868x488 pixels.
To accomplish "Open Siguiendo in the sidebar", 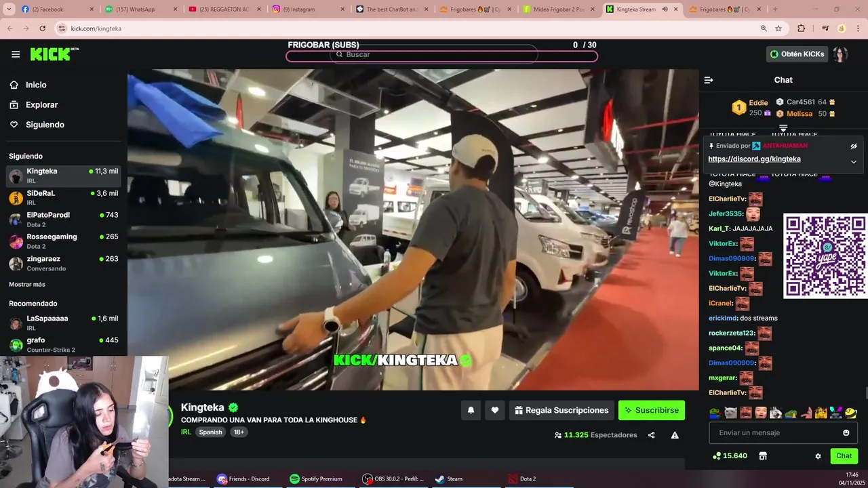I will 45,125.
